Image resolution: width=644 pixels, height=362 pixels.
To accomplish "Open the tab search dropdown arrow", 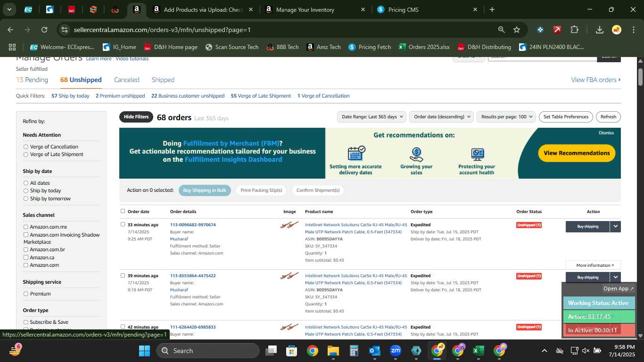I will coord(9,9).
